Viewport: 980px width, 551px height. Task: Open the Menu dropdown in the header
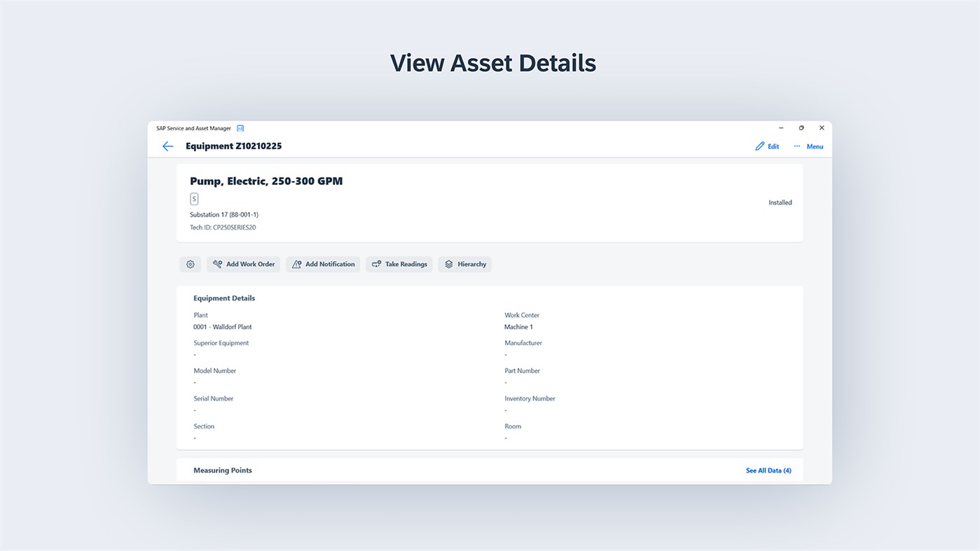(815, 146)
